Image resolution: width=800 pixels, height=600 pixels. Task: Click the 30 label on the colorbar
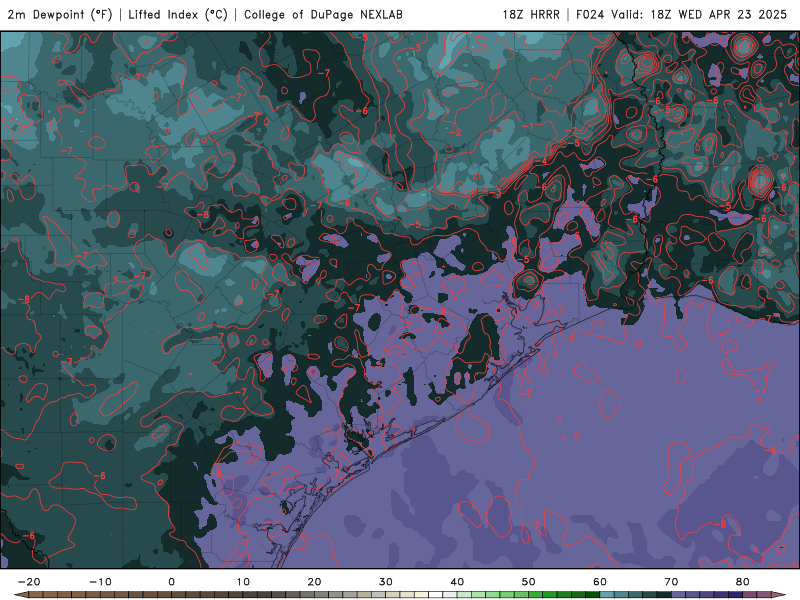tap(386, 582)
